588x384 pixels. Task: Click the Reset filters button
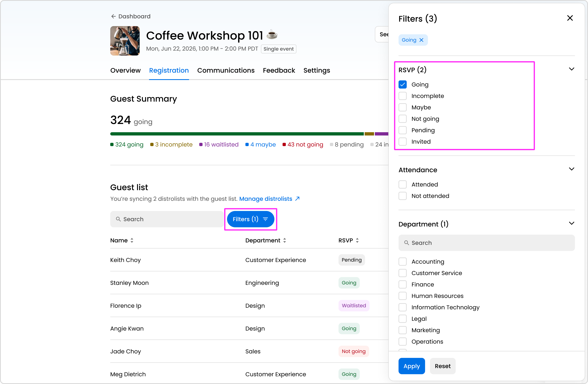click(442, 366)
